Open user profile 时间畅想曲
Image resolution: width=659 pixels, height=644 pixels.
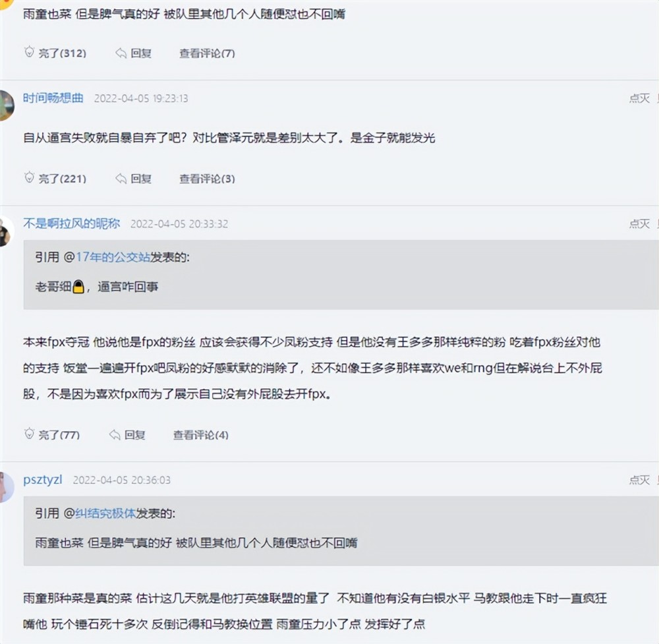(x=53, y=98)
